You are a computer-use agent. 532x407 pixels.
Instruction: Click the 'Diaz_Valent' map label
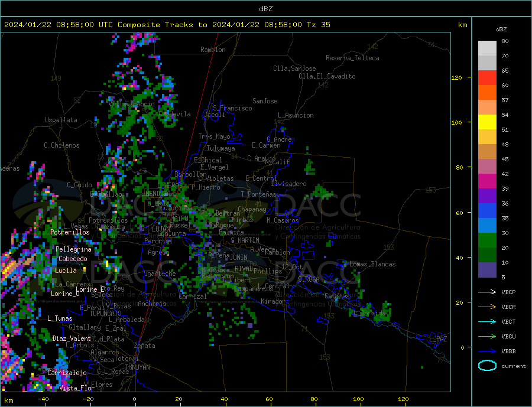72,338
